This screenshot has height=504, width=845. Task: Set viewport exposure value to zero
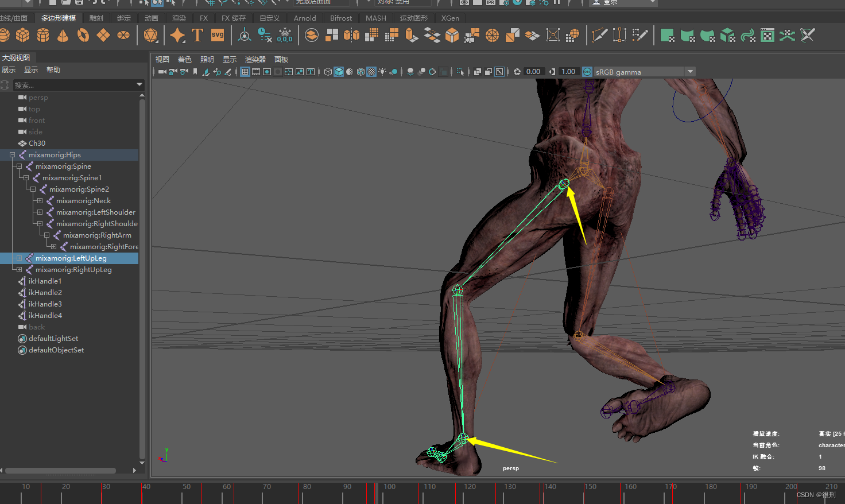coord(533,71)
